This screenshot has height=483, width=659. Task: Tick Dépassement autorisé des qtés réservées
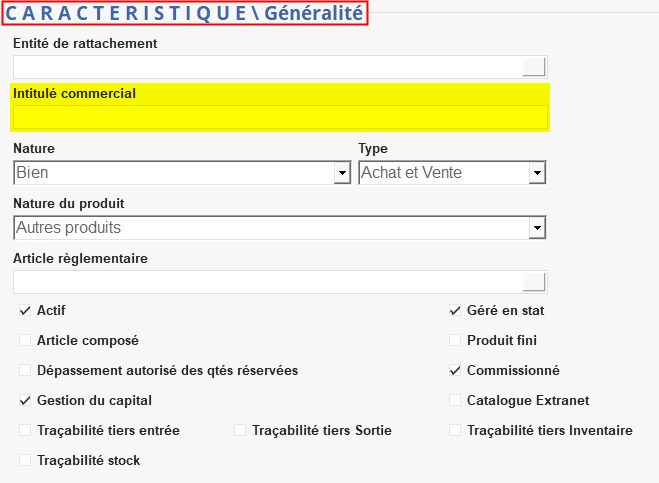[x=25, y=371]
